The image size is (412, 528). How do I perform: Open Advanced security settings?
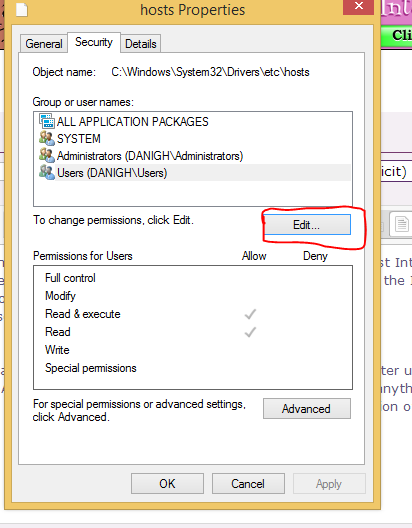coord(307,409)
